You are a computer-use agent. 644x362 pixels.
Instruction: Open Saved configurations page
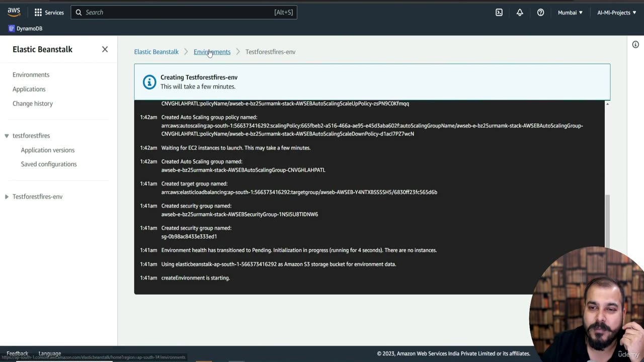[x=49, y=164]
